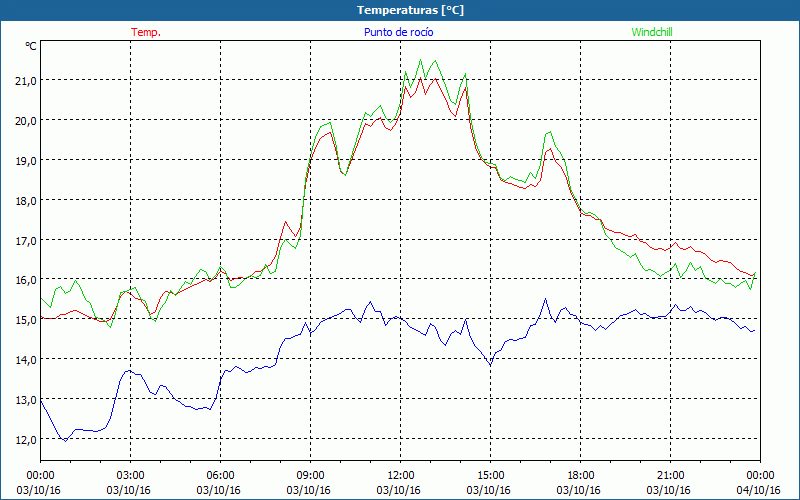800x500 pixels.
Task: Click the '06:00' time axis label
Action: pyautogui.click(x=220, y=476)
